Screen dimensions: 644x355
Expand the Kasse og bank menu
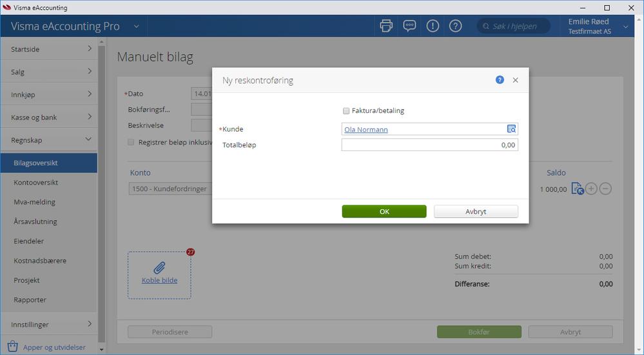pos(49,117)
